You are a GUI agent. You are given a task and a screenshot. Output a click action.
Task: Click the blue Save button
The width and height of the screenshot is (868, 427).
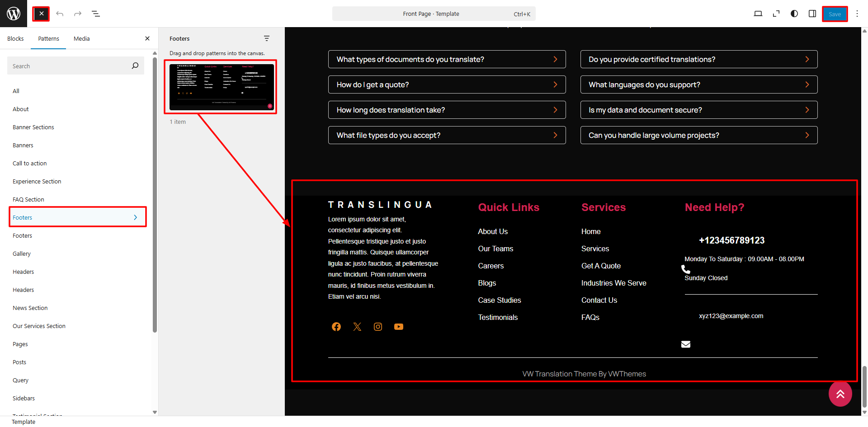pyautogui.click(x=835, y=14)
